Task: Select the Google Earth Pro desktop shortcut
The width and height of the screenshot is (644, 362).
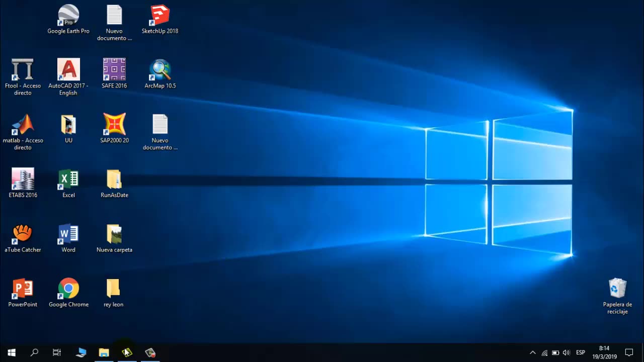Action: pyautogui.click(x=68, y=20)
